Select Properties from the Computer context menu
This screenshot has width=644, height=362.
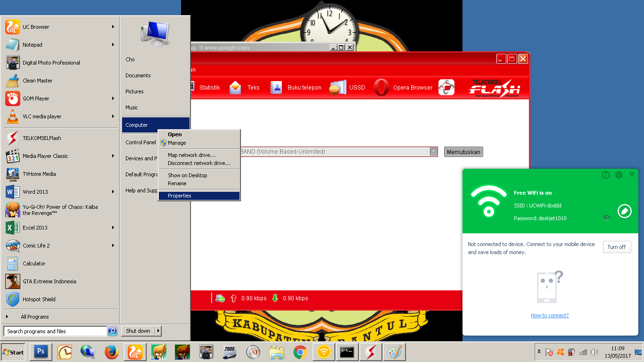(179, 196)
